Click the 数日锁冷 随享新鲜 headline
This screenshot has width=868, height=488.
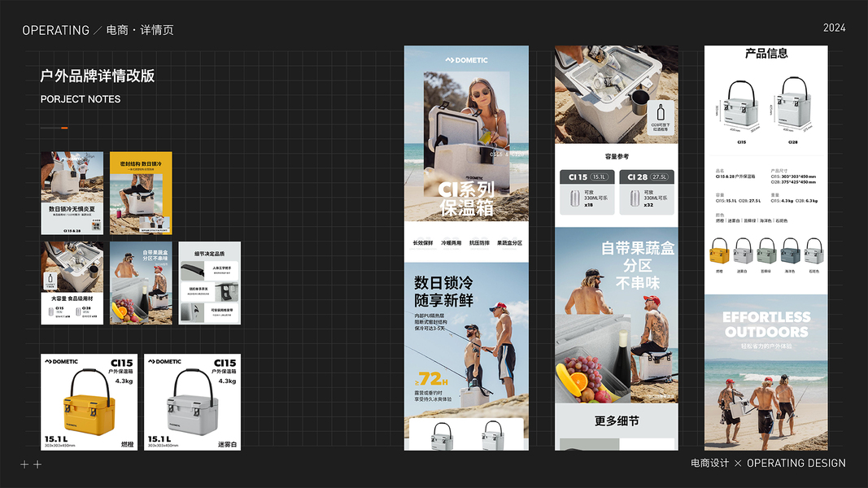pyautogui.click(x=443, y=292)
